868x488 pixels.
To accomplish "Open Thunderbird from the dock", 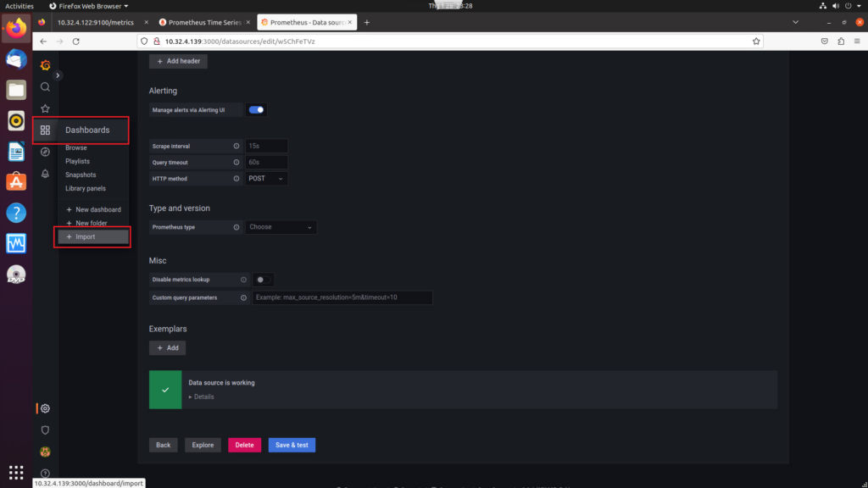I will point(16,59).
